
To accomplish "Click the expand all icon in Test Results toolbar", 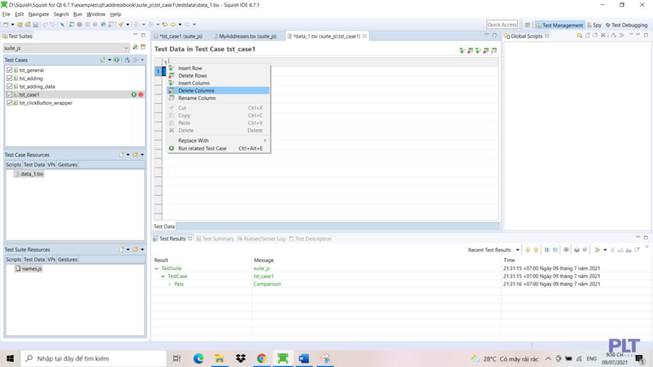I will point(547,250).
